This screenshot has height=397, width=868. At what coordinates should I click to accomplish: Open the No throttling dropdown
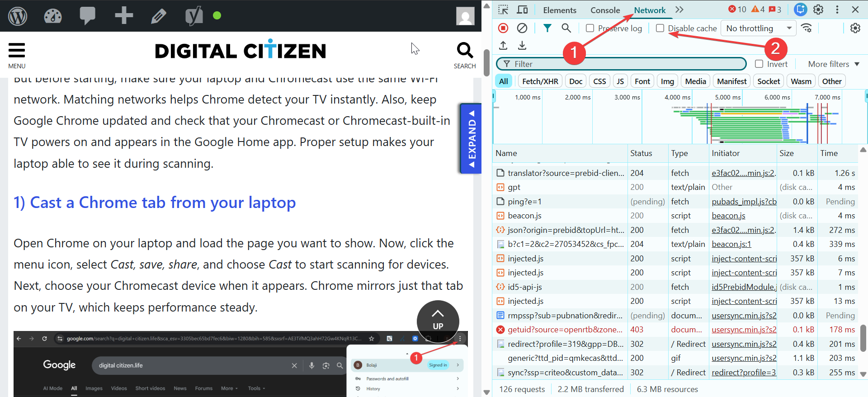[759, 28]
